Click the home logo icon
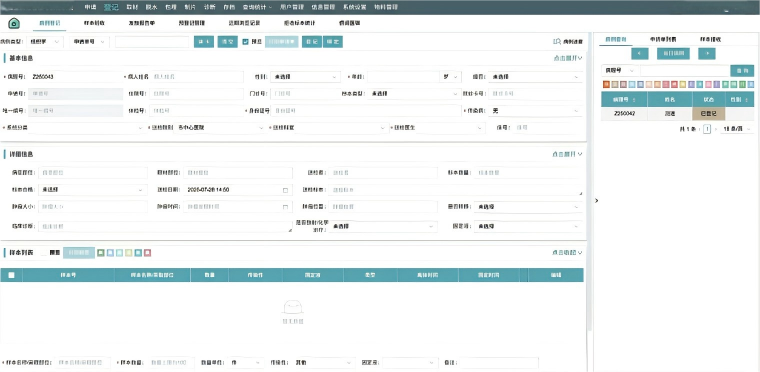 14,23
